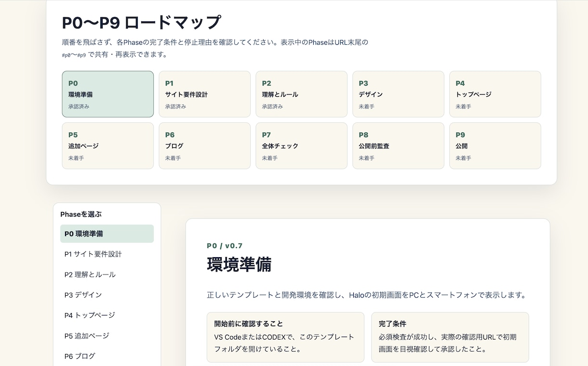
Task: Select P5 追加ページ in the sidebar
Action: [107, 336]
